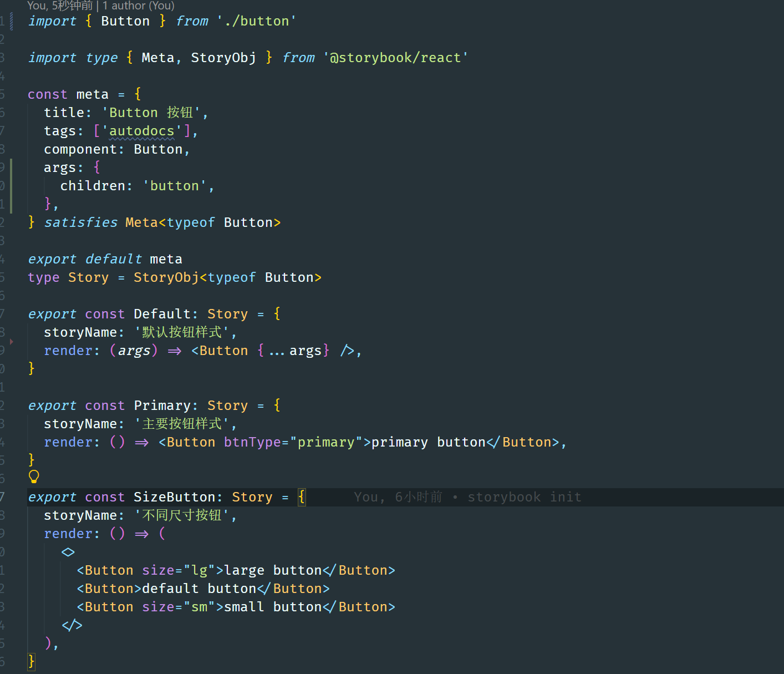The image size is (784, 674).
Task: Click 'export default' line's meta identifier
Action: point(166,259)
